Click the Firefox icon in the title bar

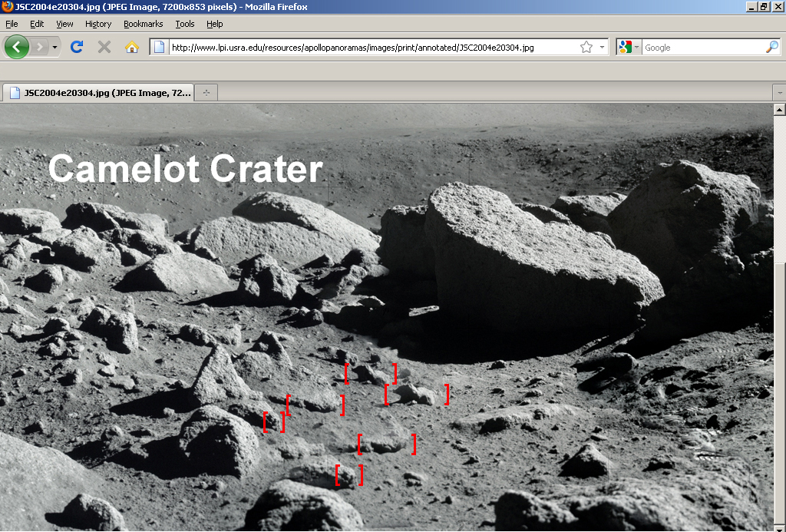7,6
